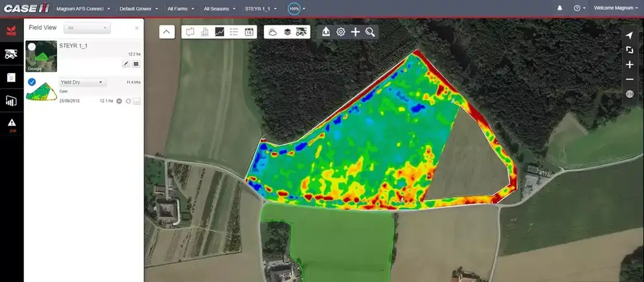The height and width of the screenshot is (282, 644).
Task: Open the Yield Dry layer type dropdown
Action: click(82, 82)
